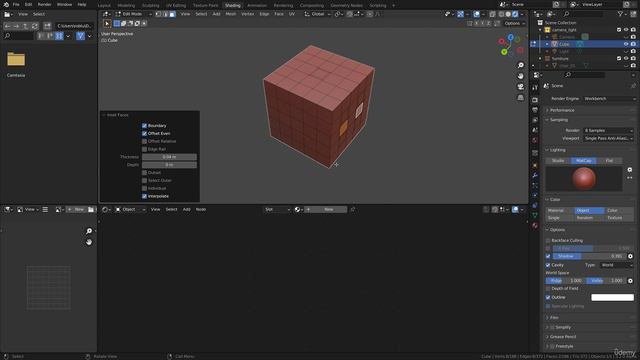This screenshot has width=640, height=360.
Task: Hide Cube with its eye icon
Action: click(x=626, y=44)
